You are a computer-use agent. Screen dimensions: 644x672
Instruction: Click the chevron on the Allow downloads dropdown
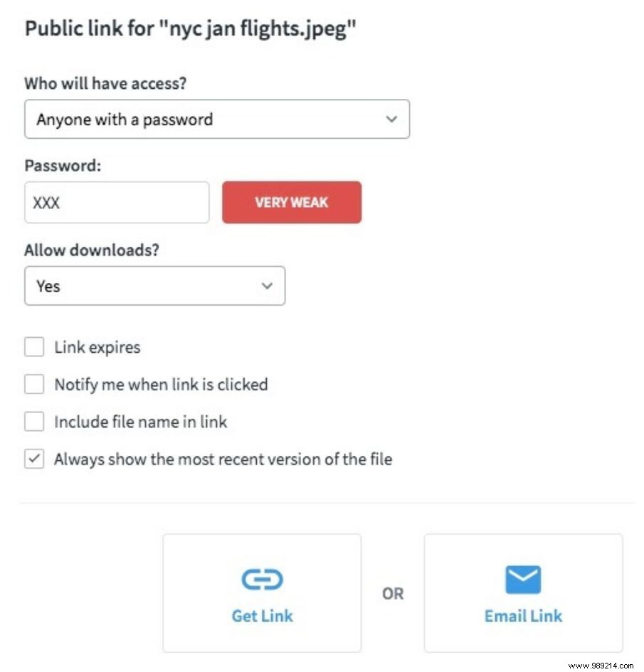[266, 285]
